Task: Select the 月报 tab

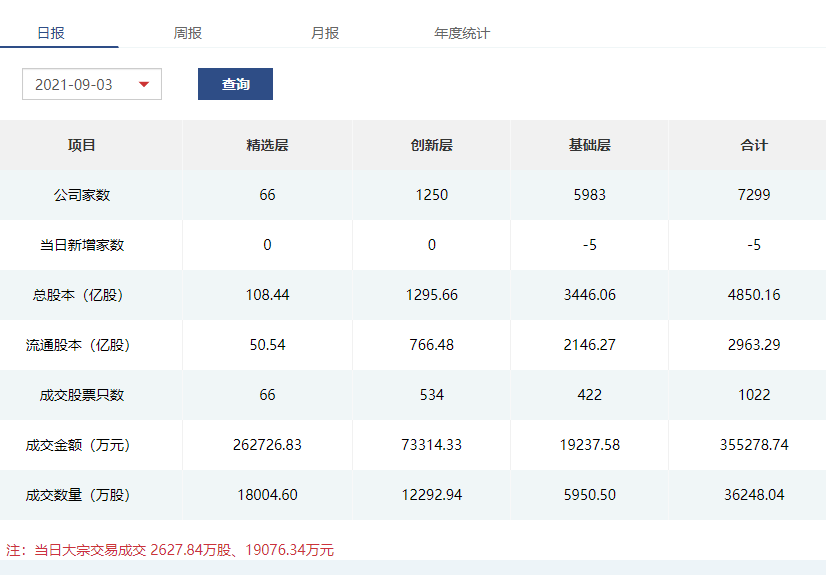Action: (325, 33)
